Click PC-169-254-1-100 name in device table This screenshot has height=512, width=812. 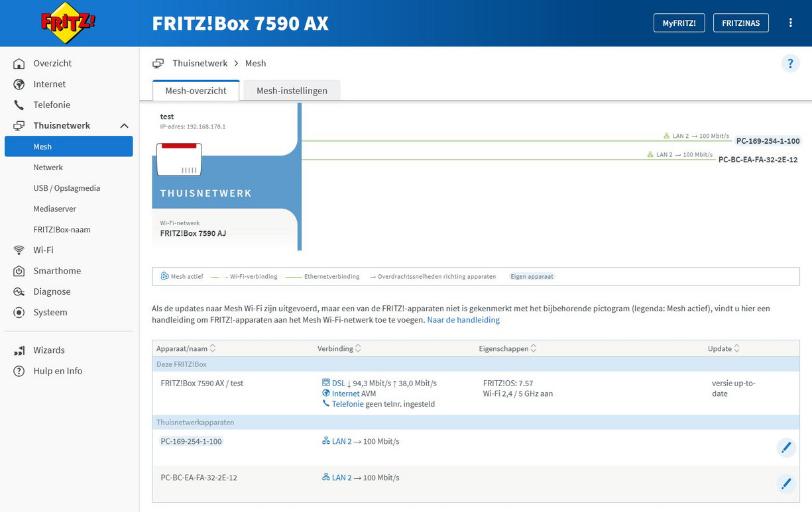tap(191, 441)
